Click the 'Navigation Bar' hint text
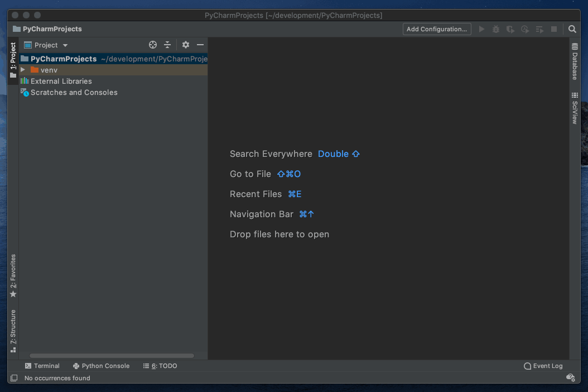Screen dimensions: 588x392 [262, 214]
